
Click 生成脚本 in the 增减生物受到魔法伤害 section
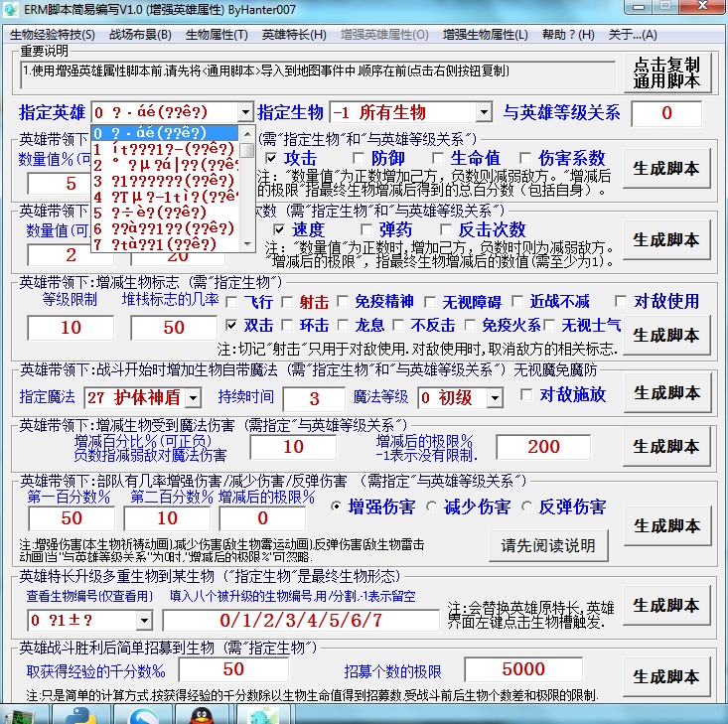(666, 446)
